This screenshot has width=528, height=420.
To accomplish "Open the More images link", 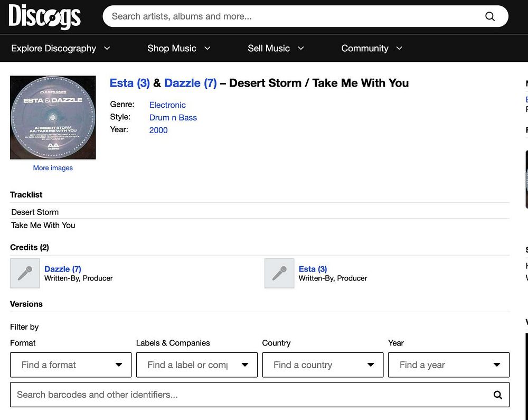I will 53,167.
